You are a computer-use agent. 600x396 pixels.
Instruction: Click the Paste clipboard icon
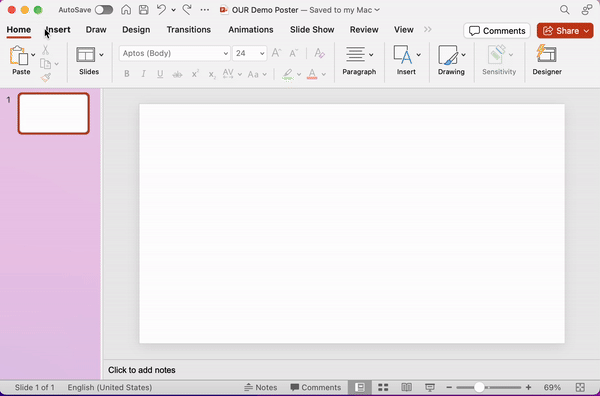click(x=19, y=56)
